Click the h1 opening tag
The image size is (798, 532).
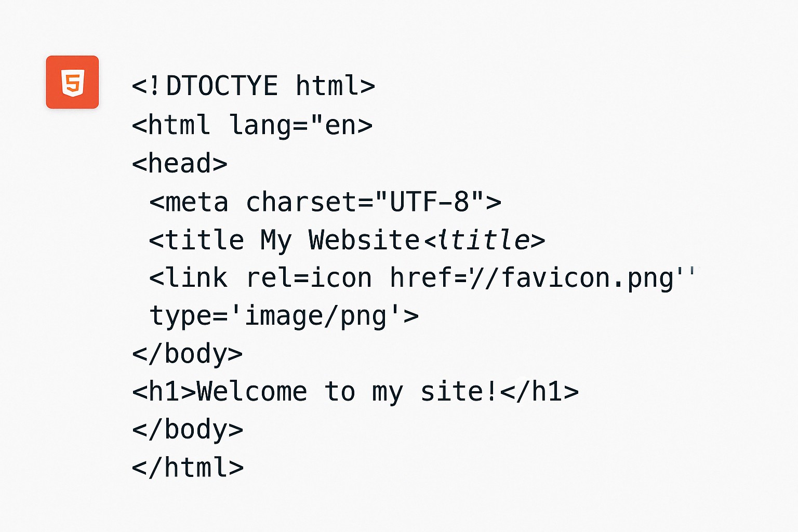[164, 392]
